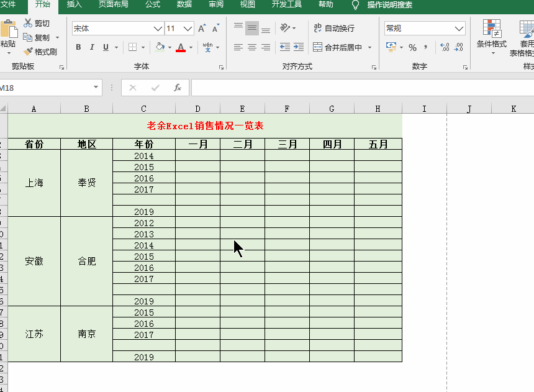Image resolution: width=534 pixels, height=392 pixels.
Task: Click the Cut (剪切) scissors icon
Action: [x=28, y=23]
